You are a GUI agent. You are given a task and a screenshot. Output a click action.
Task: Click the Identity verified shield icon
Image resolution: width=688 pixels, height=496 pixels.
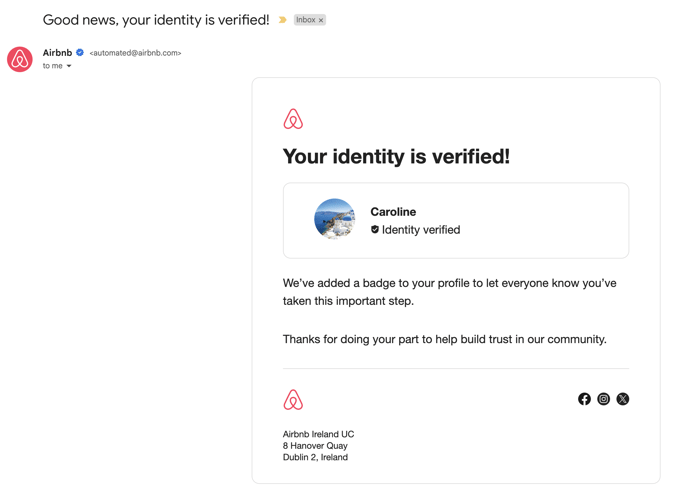(x=375, y=230)
